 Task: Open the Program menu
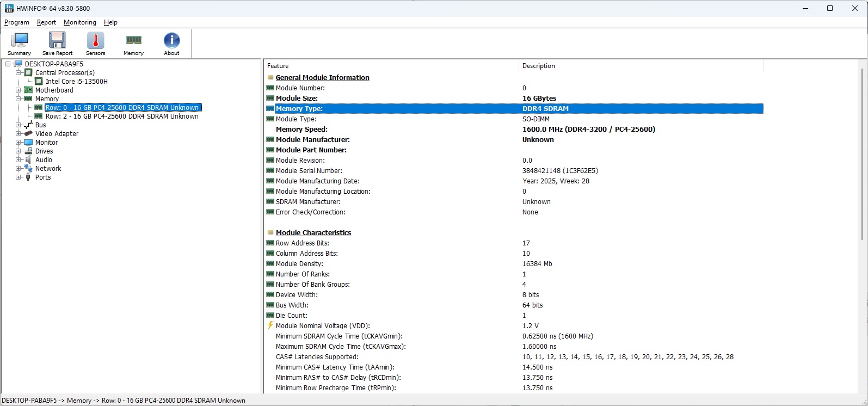coord(17,22)
